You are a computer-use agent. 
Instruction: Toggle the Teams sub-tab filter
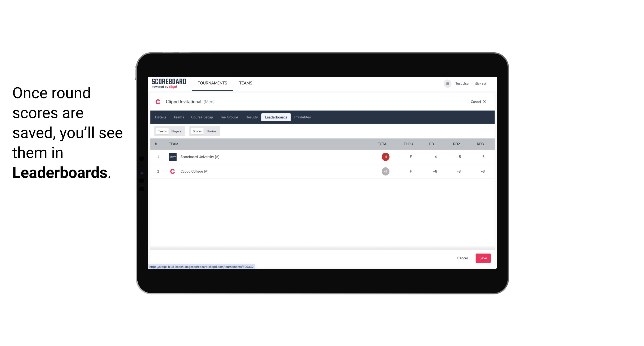click(x=162, y=131)
